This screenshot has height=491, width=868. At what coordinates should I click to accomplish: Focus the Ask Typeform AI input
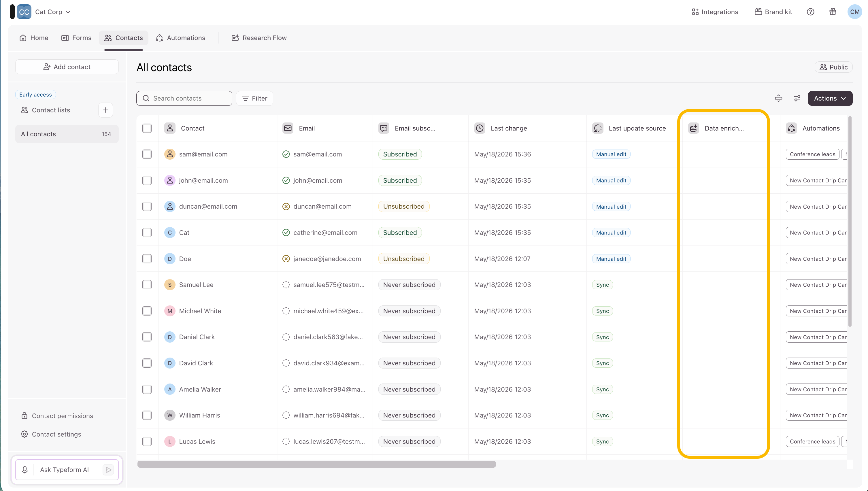coord(67,469)
